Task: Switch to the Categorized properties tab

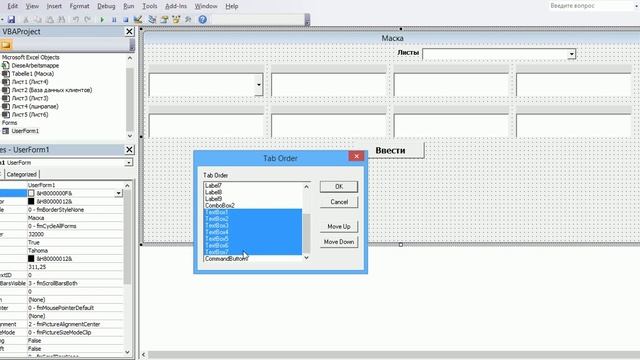Action: point(22,174)
